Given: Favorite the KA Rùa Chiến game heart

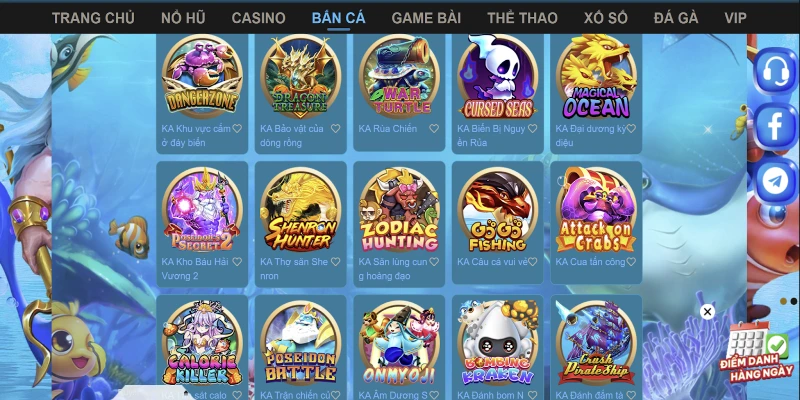Looking at the screenshot, I should 434,129.
